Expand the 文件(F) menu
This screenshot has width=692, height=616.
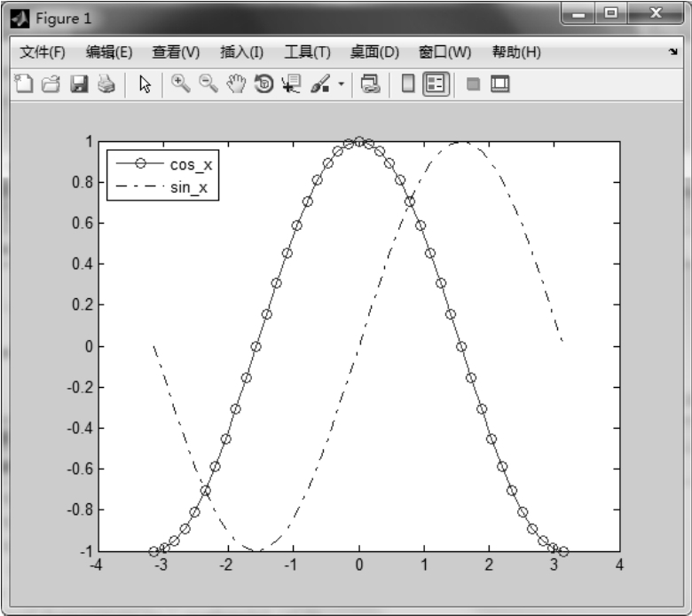43,52
